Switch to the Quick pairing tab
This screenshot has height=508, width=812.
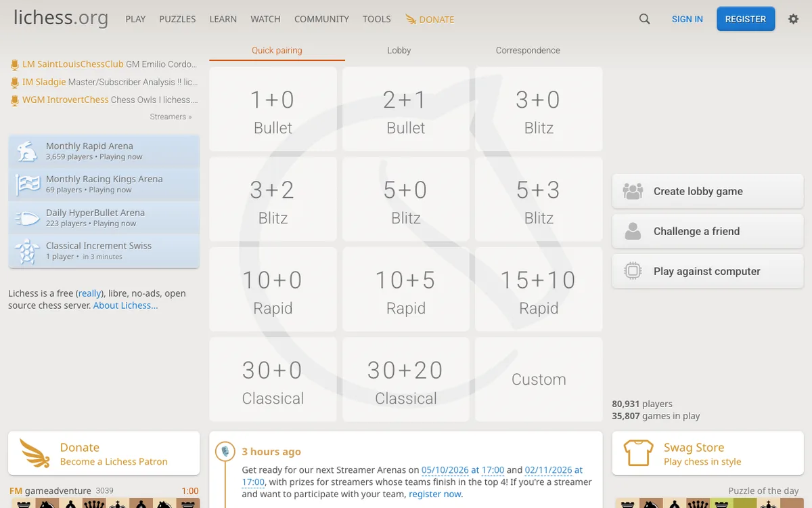point(277,50)
